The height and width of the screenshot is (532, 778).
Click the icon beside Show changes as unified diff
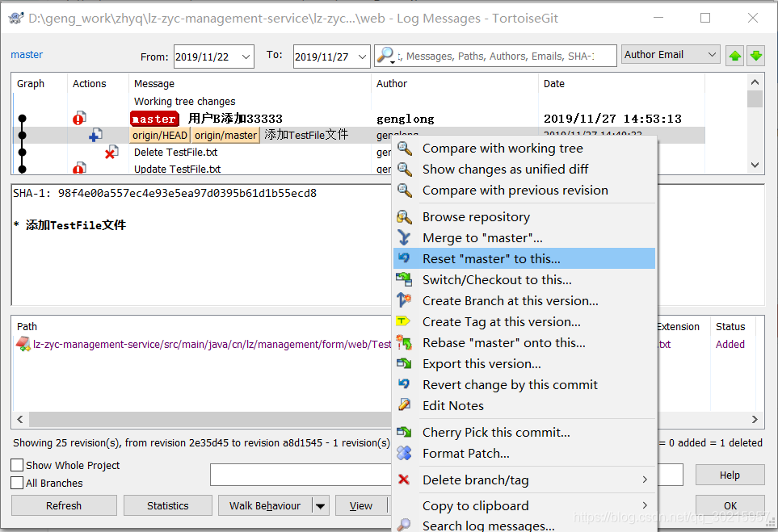tap(405, 169)
